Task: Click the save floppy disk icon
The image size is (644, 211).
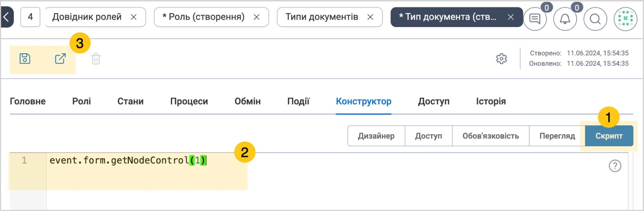Action: 25,59
